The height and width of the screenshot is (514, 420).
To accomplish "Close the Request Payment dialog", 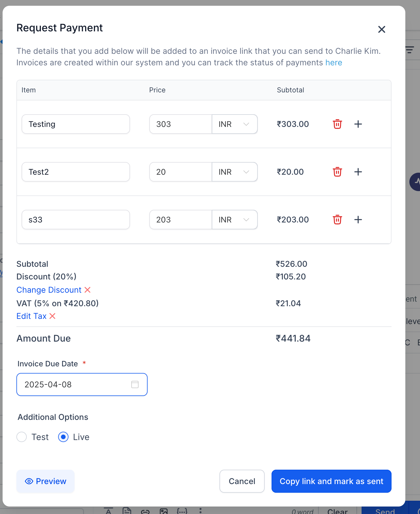I will click(381, 29).
